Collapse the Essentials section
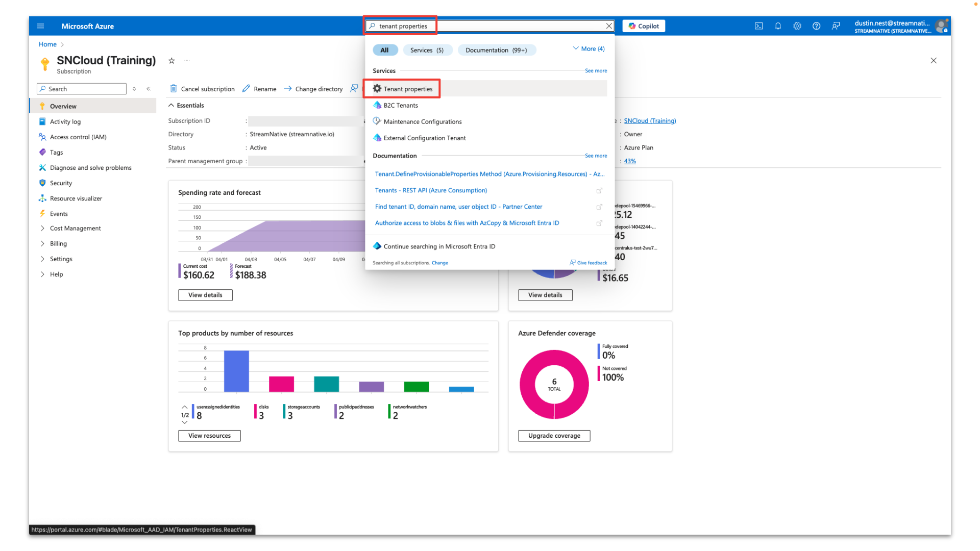The height and width of the screenshot is (551, 980). (186, 105)
